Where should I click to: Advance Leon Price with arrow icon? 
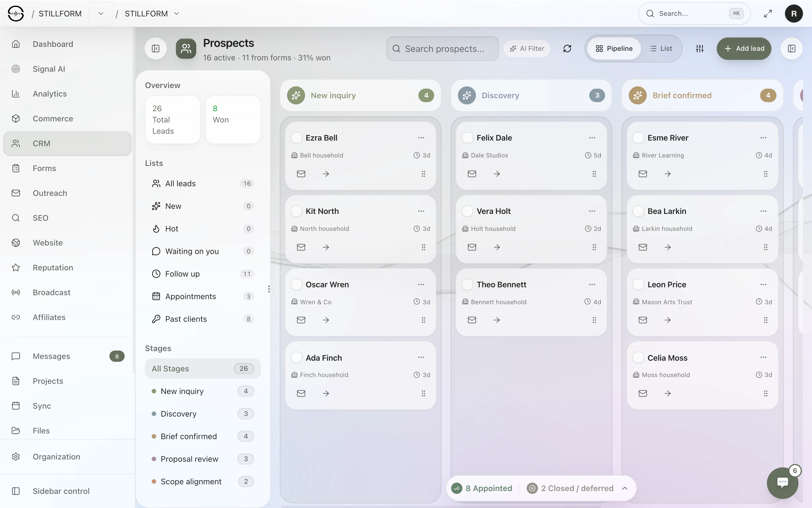tap(668, 320)
